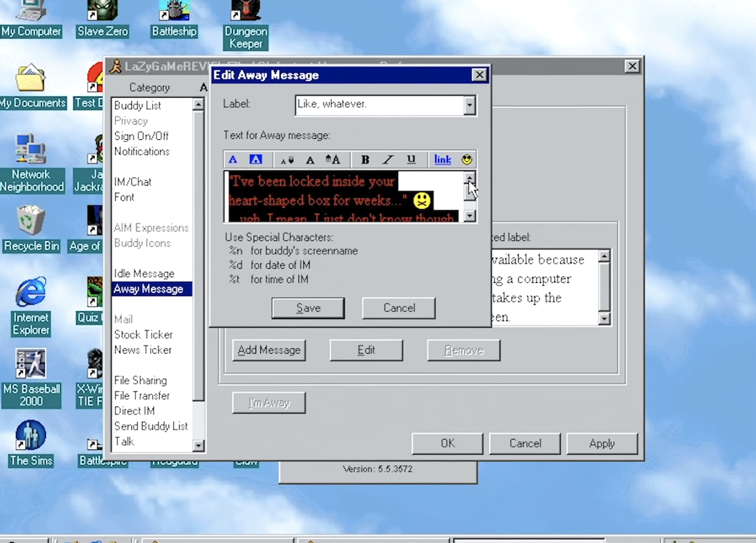Select File Transfer category
The height and width of the screenshot is (543, 756).
[142, 395]
